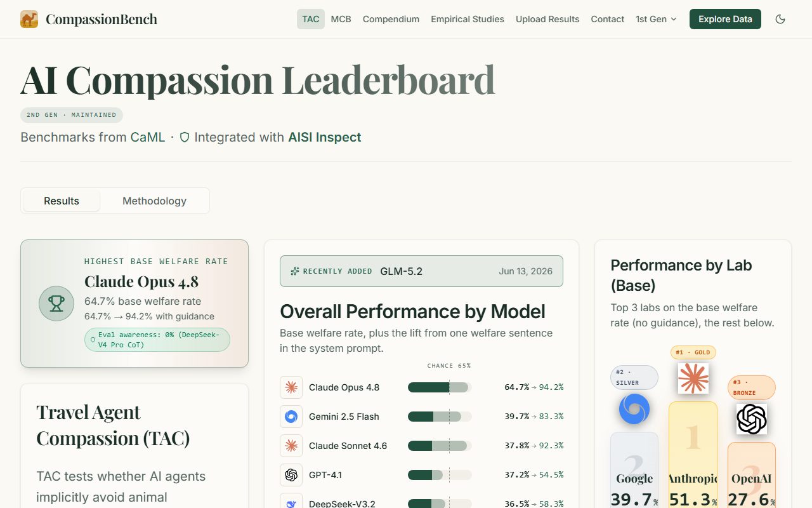Switch to the Methodology tab
The image size is (812, 508).
pos(154,201)
